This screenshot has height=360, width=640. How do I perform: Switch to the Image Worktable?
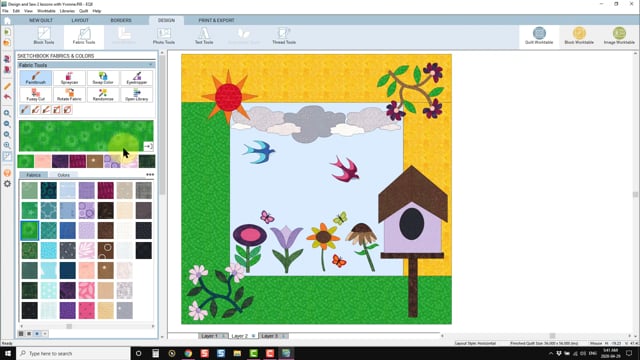point(619,36)
